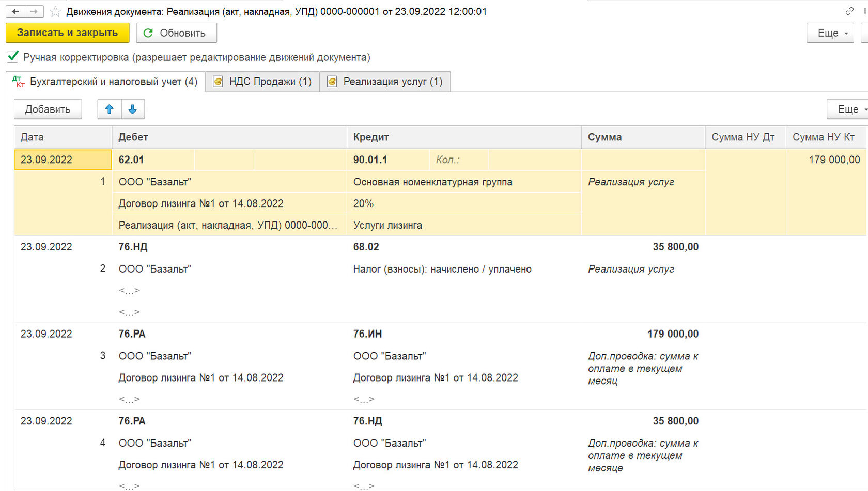Select Реализация (акт, накладная, УПД) 0000-000… cell

tap(229, 225)
